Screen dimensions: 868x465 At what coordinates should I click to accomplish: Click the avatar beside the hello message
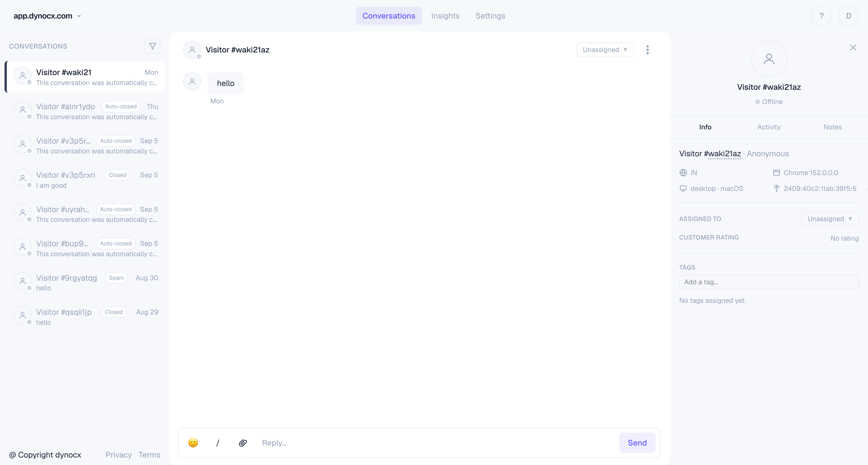click(x=192, y=81)
